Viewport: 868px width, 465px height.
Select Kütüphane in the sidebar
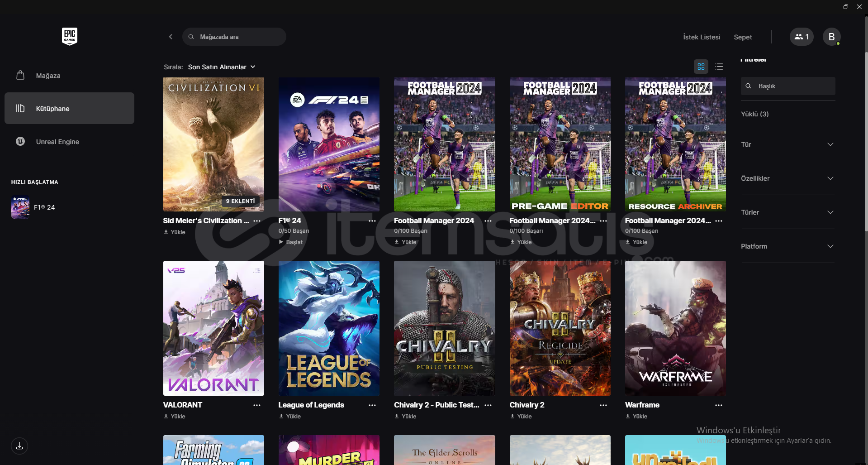[x=69, y=108]
